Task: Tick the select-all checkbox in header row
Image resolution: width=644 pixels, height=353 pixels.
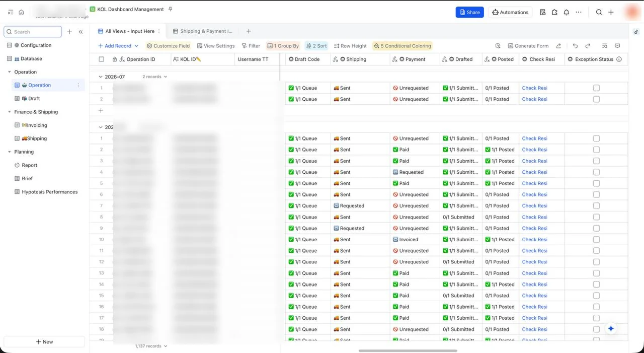Action: 102,59
